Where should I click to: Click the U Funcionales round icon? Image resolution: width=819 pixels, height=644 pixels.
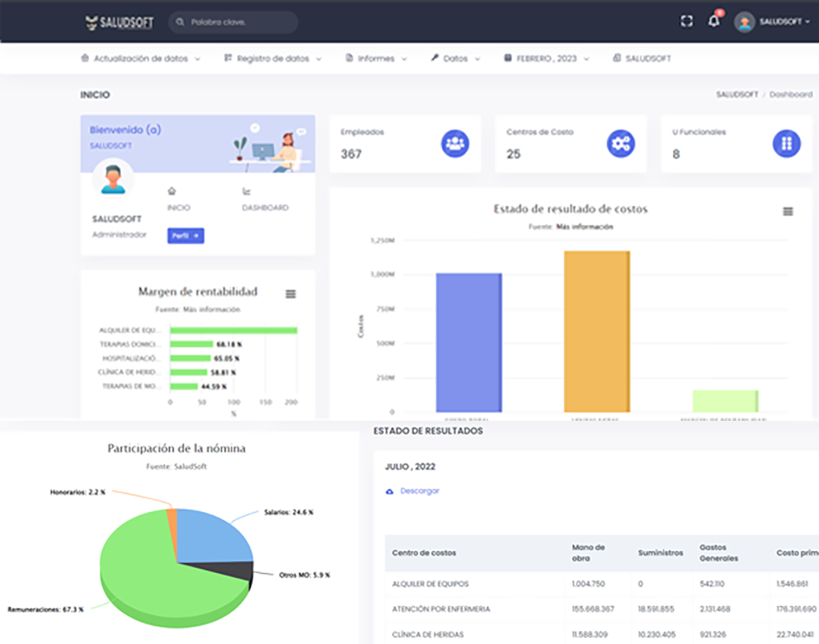[x=786, y=143]
